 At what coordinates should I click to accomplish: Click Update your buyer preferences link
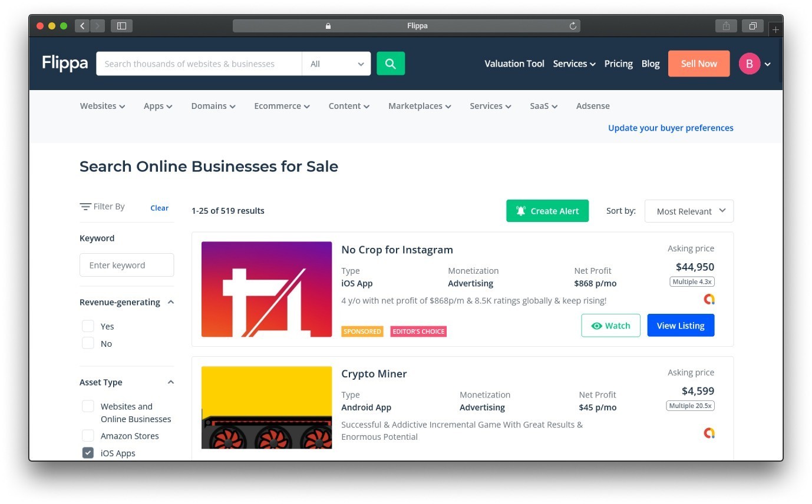671,128
